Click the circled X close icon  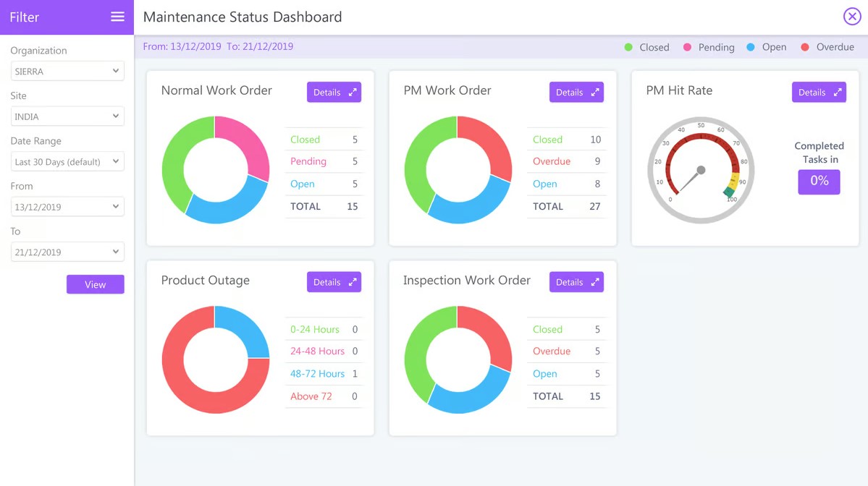(852, 17)
